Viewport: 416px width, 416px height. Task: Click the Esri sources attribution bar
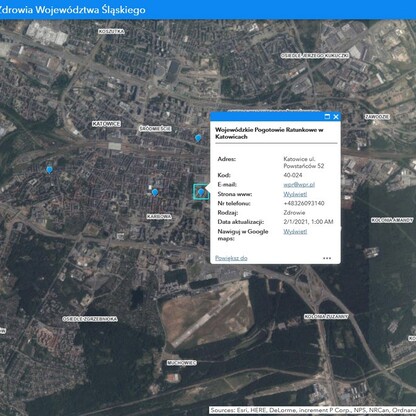313,410
